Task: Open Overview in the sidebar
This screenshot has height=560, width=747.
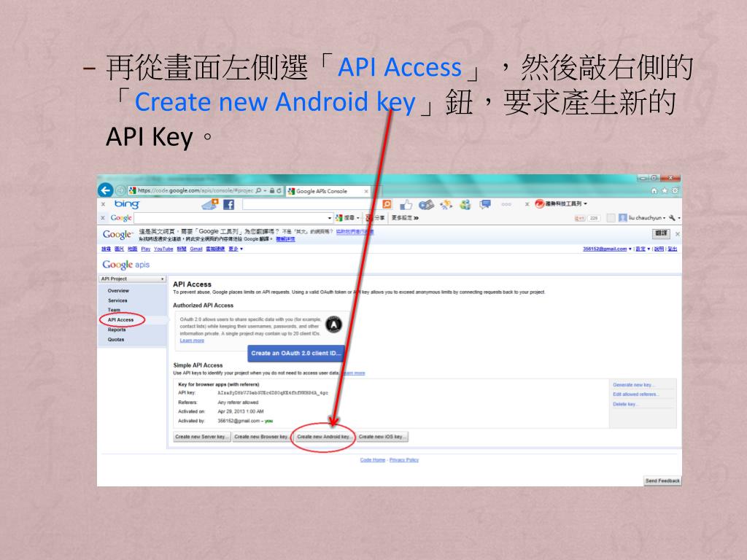Action: pos(118,291)
